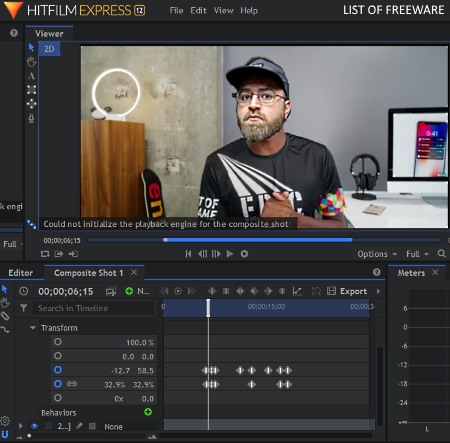
Task: Add a behavior with the green plus
Action: tap(148, 412)
